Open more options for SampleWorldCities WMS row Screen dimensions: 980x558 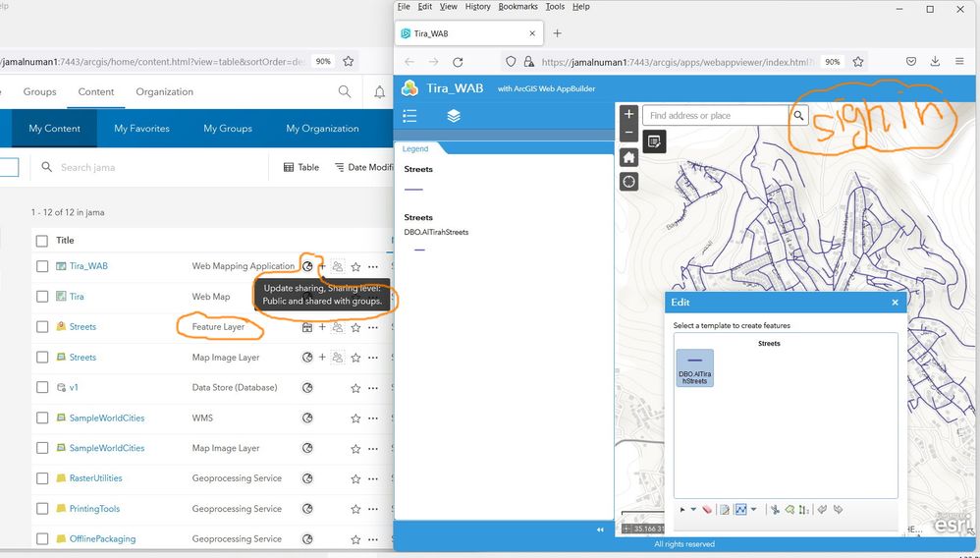pos(373,418)
